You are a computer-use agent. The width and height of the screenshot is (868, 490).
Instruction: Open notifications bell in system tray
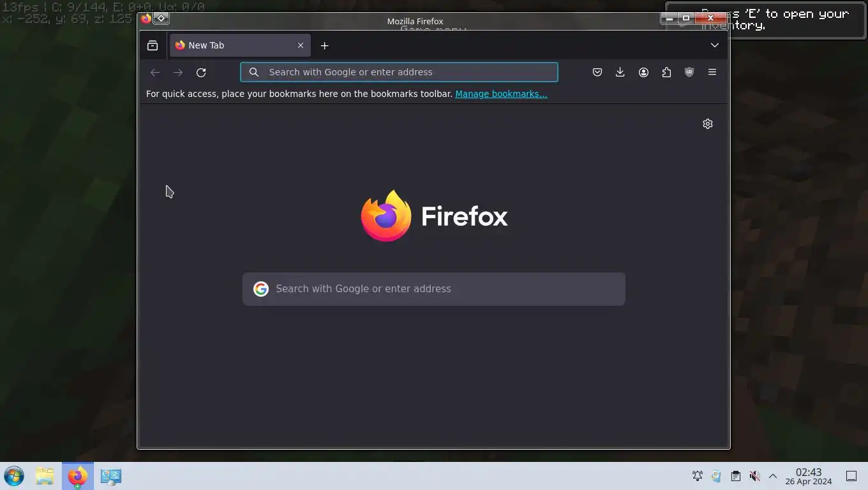tap(698, 476)
